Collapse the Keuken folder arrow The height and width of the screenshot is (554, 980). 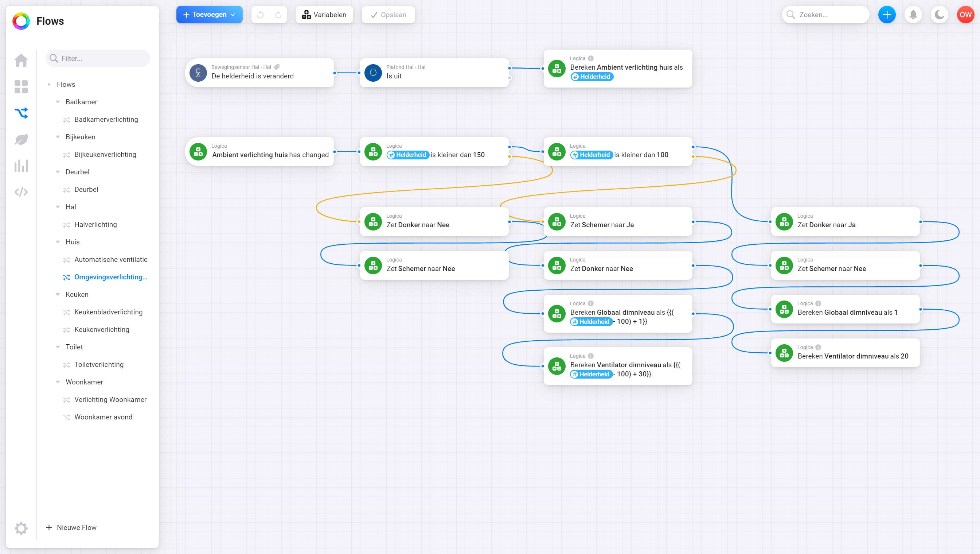pos(58,295)
